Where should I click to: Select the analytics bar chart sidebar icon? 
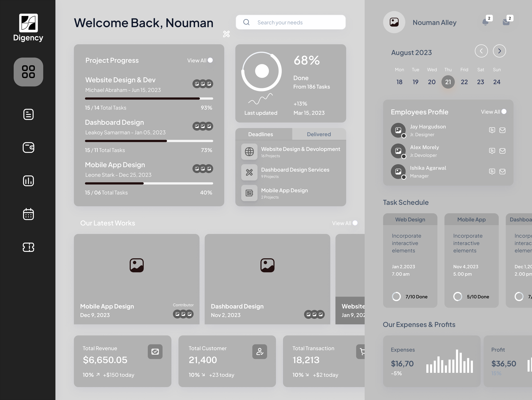[28, 181]
